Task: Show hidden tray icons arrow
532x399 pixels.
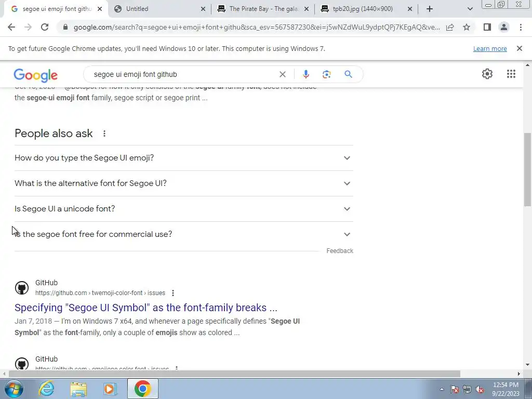Action: (442, 389)
